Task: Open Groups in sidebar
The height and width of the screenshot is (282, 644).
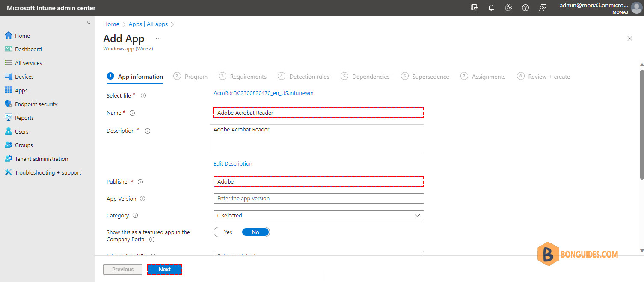Action: tap(18, 145)
